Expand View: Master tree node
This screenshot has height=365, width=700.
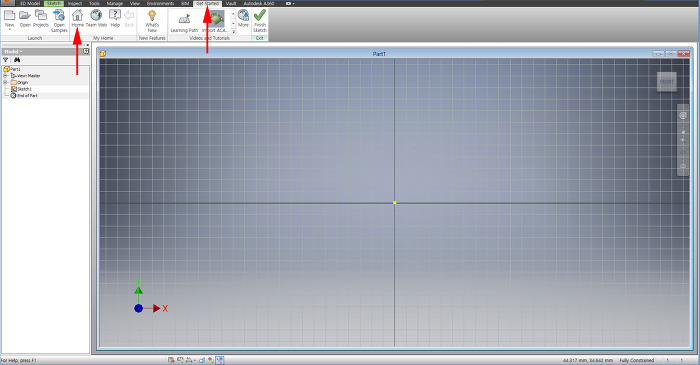pyautogui.click(x=5, y=76)
